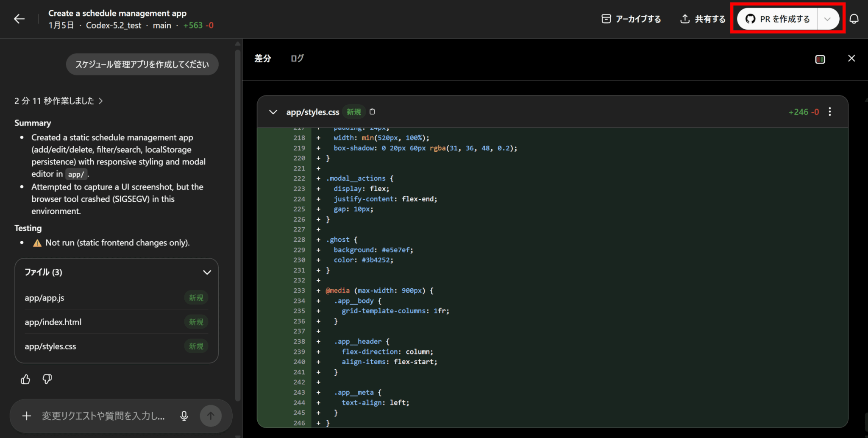This screenshot has width=868, height=438.
Task: Collapse the ファイル (3) list
Action: 207,272
